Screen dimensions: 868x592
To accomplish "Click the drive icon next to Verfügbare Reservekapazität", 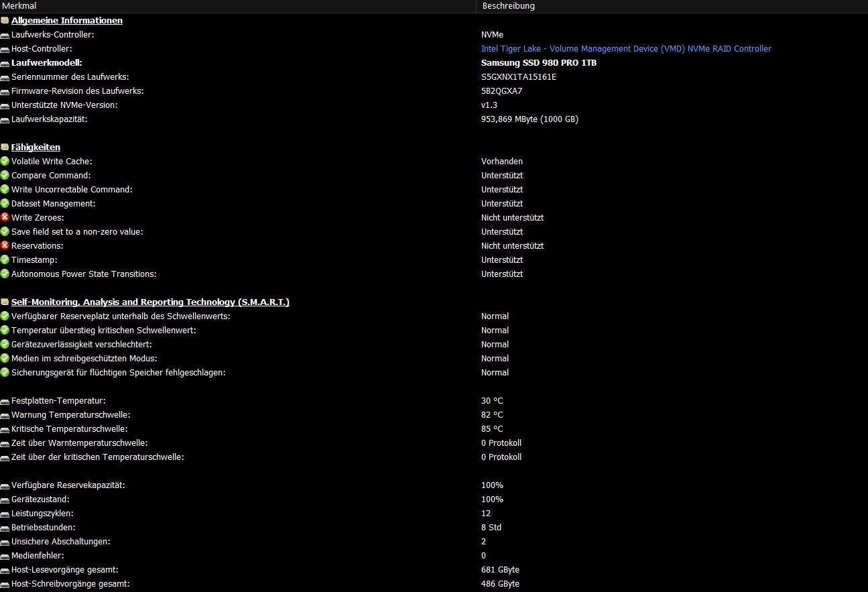I will (x=5, y=485).
